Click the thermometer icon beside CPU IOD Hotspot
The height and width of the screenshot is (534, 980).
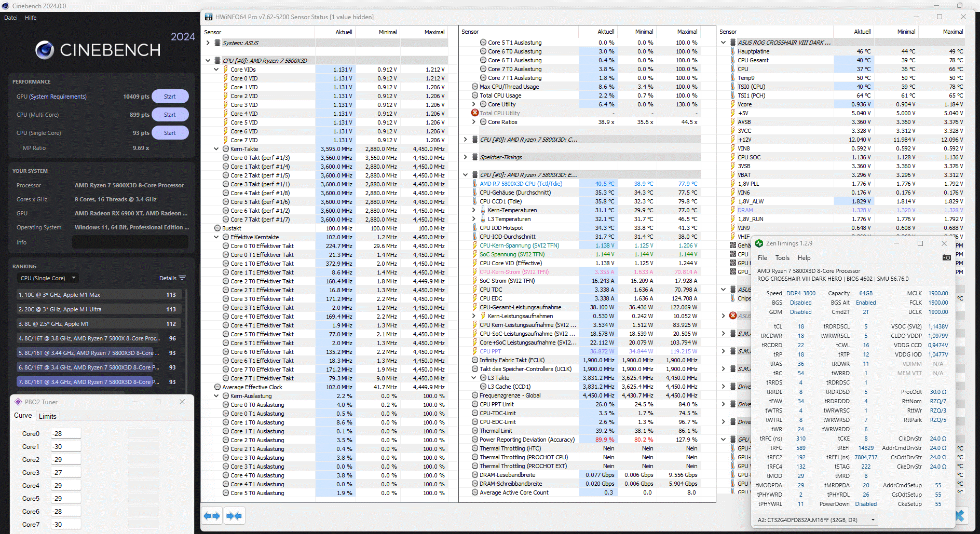coord(474,228)
